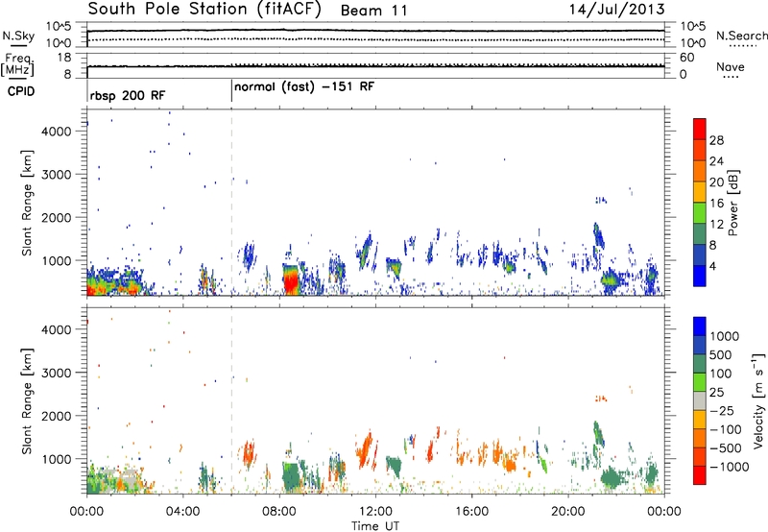Click the '12' label on the power colorbar
This screenshot has height=532, width=768.
click(x=716, y=225)
